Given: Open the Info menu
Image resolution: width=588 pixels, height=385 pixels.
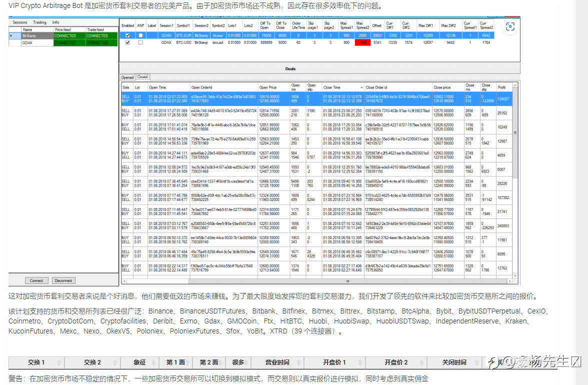Looking at the screenshot, I should click(55, 22).
